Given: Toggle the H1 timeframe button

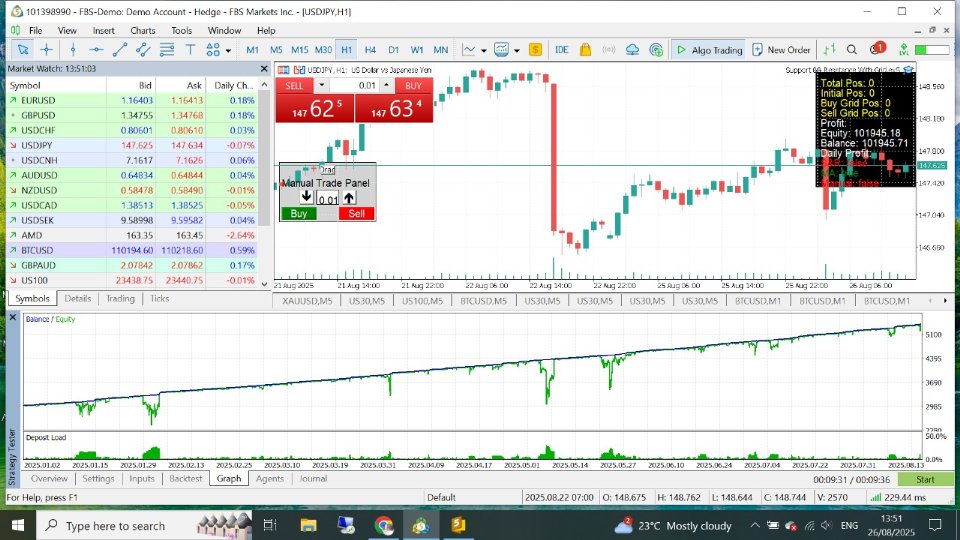Looking at the screenshot, I should tap(347, 50).
